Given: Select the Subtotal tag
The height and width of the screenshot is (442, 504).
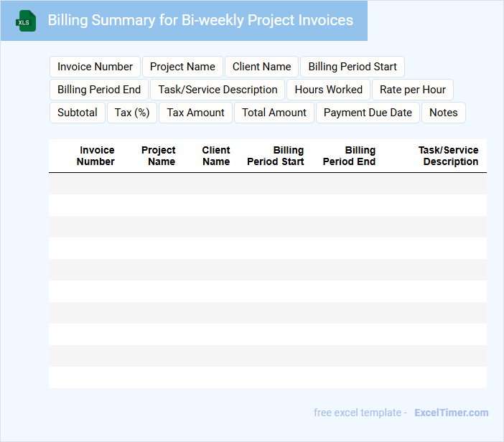Looking at the screenshot, I should tap(78, 113).
